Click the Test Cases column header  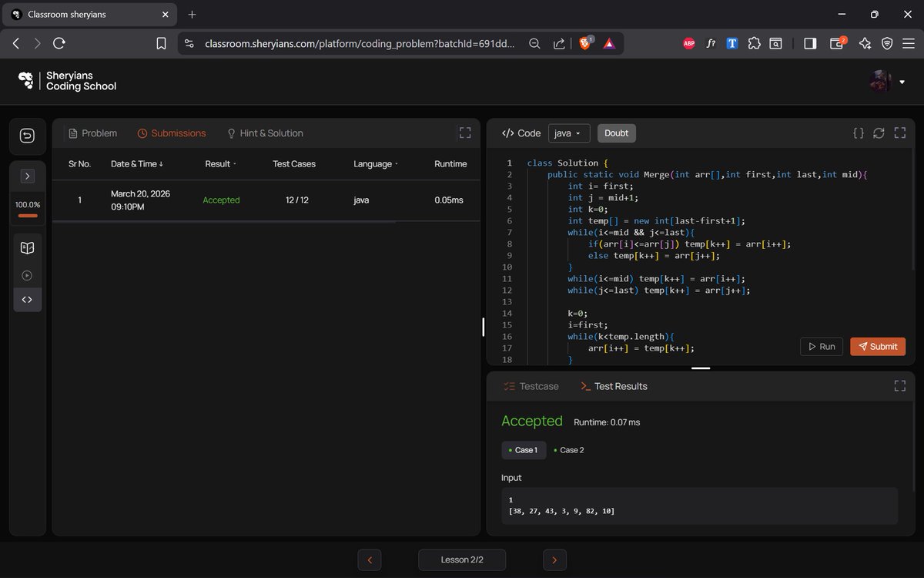coord(294,163)
